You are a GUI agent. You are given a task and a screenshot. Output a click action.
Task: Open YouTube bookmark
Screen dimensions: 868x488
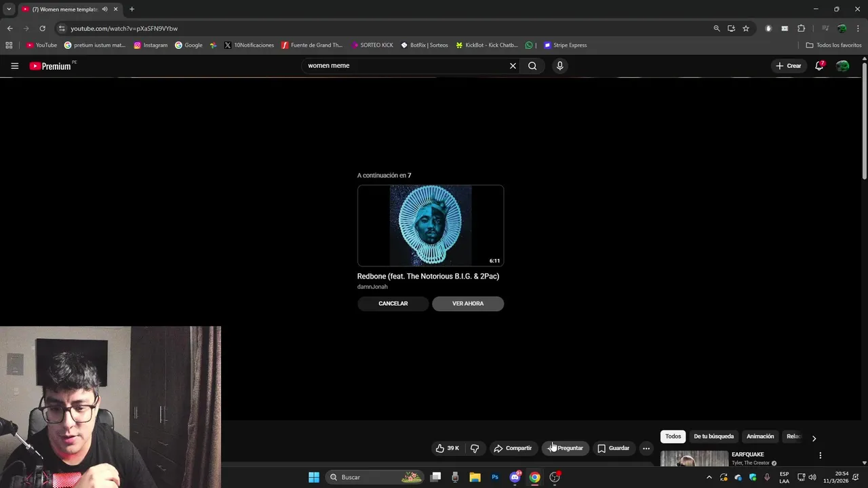tap(41, 45)
